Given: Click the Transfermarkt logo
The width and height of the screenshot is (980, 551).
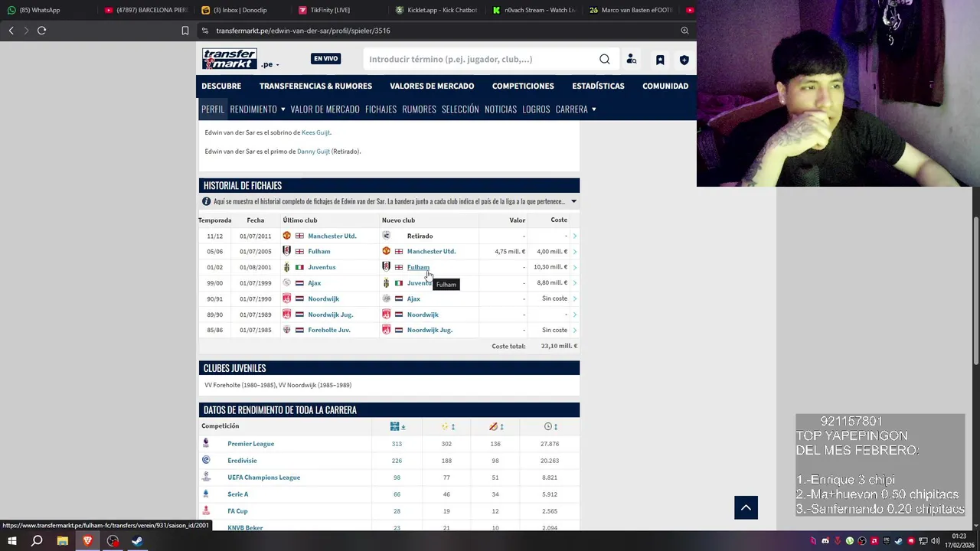Looking at the screenshot, I should click(x=230, y=59).
